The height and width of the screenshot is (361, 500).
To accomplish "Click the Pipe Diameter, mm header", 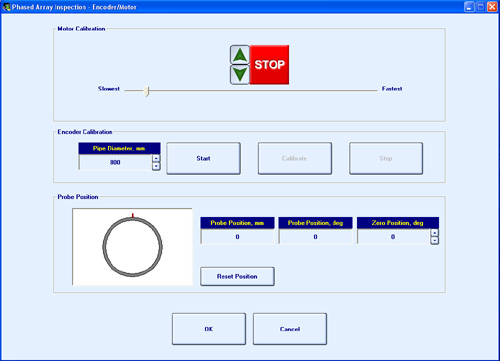I will click(119, 148).
